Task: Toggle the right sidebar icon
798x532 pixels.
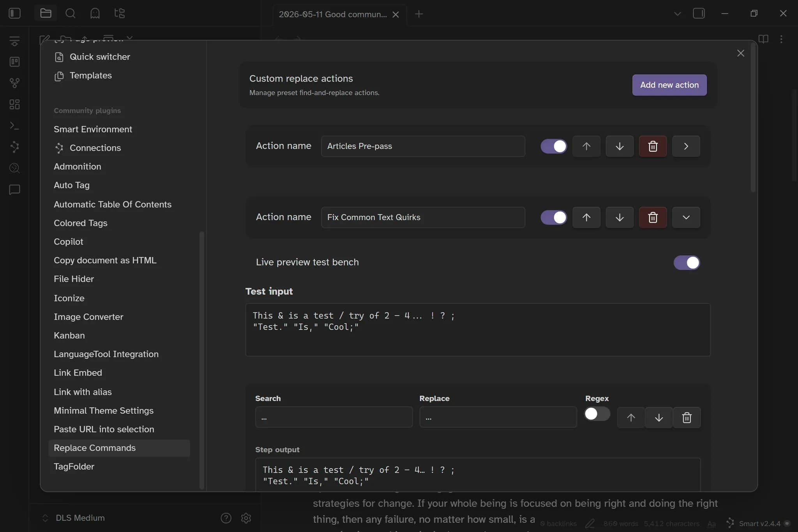Action: coord(699,14)
